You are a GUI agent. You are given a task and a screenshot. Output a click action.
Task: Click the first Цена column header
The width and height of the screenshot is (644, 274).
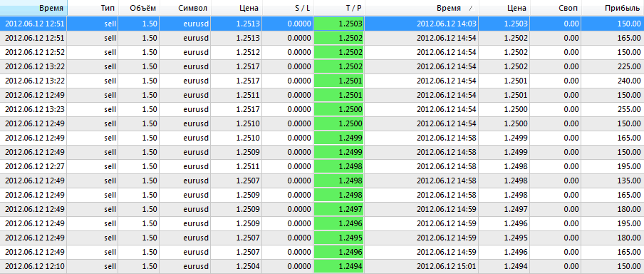[x=237, y=8]
